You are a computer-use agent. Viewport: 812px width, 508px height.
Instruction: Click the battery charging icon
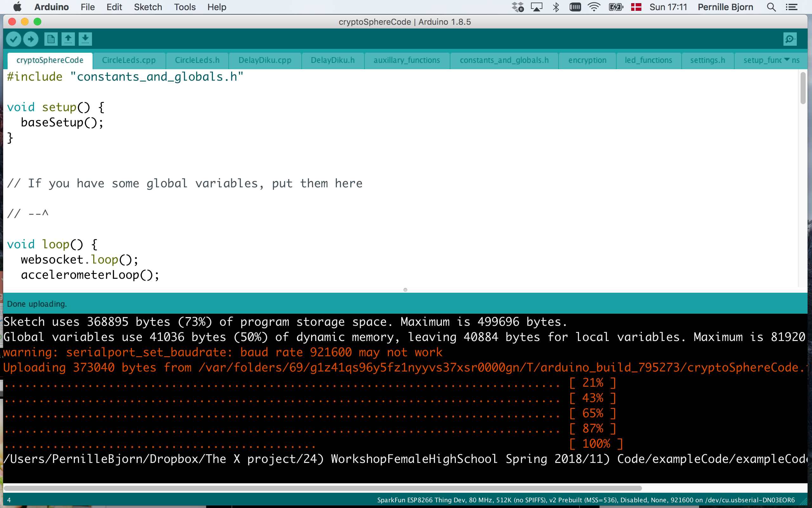click(616, 7)
